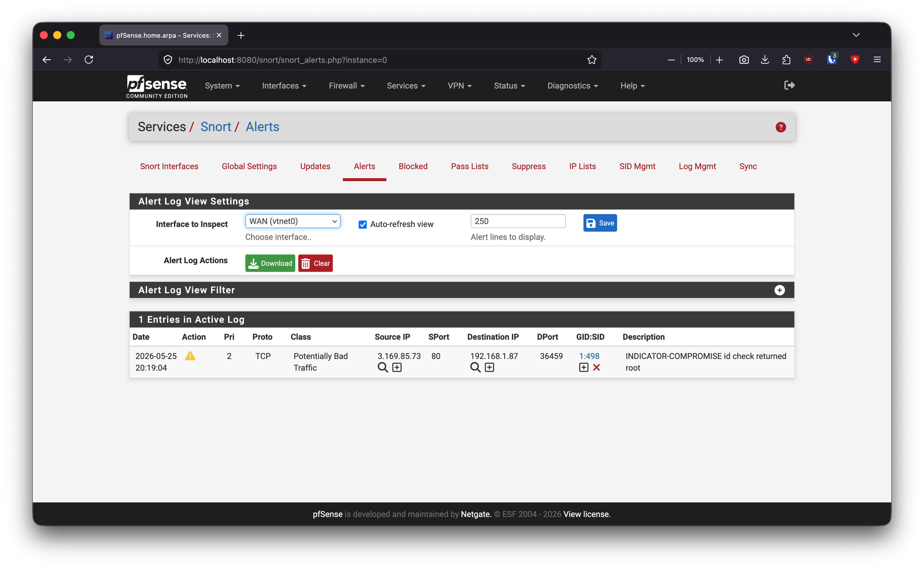This screenshot has width=924, height=569.
Task: Switch to the SID Mgmt tab
Action: [637, 166]
